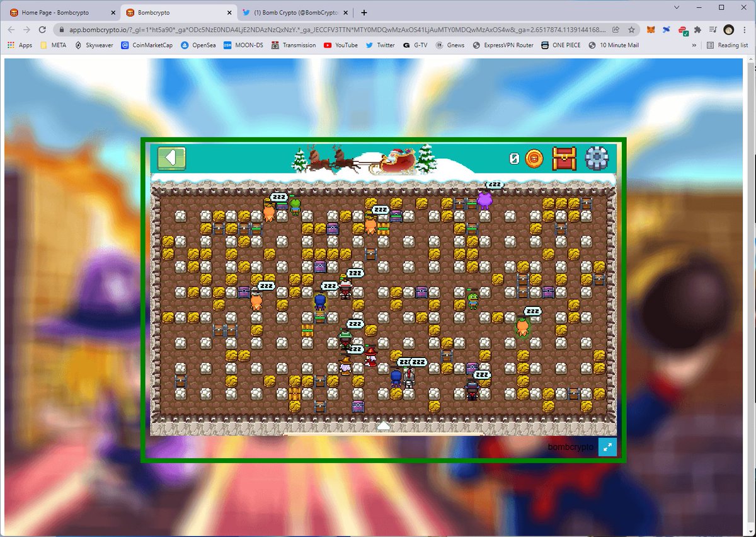Open the Skyweaver bookmark

(95, 45)
